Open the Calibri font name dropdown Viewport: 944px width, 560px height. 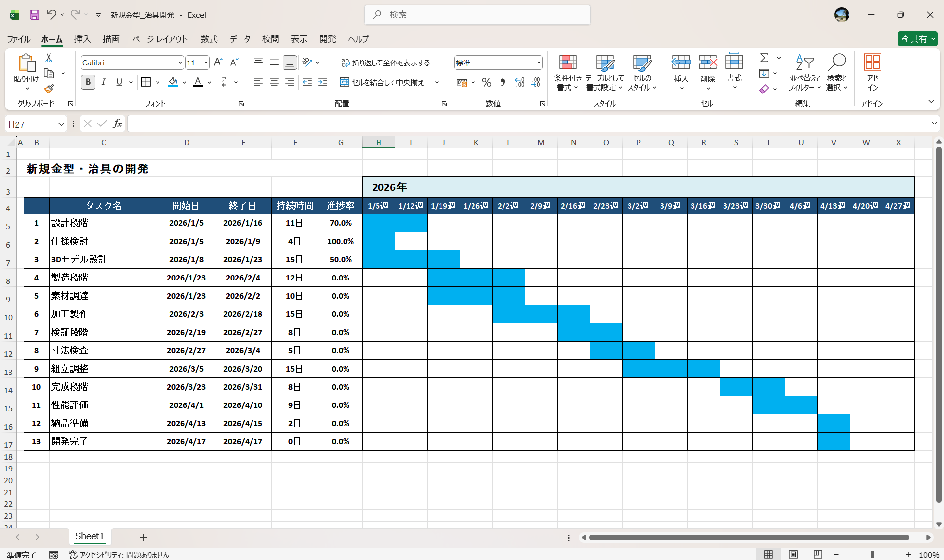(x=180, y=63)
